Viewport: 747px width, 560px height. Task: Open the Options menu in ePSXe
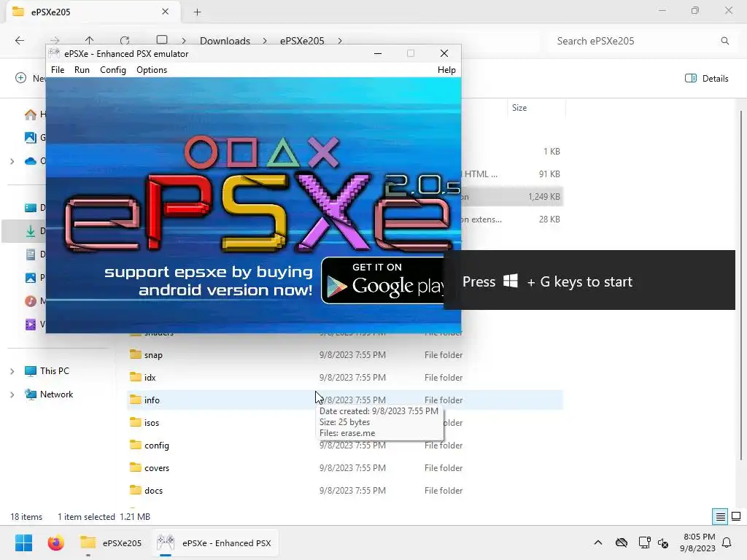152,70
